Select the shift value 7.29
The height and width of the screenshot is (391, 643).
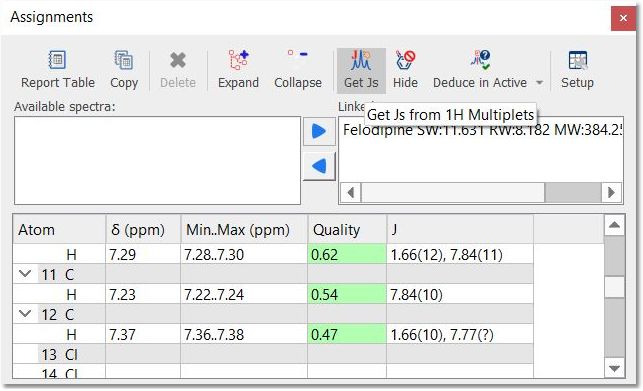143,254
